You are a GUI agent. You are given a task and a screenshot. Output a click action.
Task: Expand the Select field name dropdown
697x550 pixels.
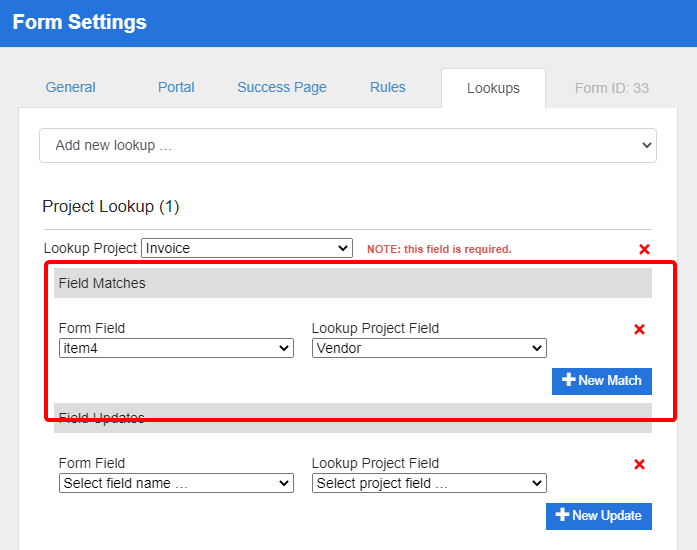tap(176, 483)
